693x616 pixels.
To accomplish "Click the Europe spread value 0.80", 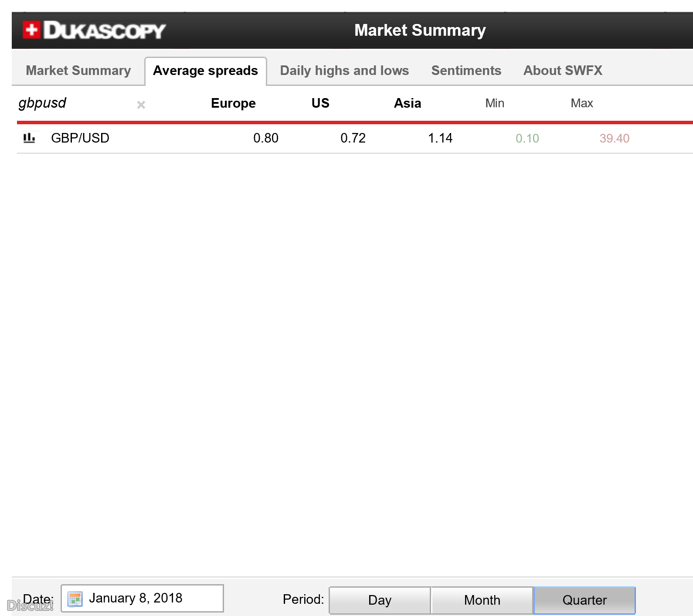I will point(266,138).
